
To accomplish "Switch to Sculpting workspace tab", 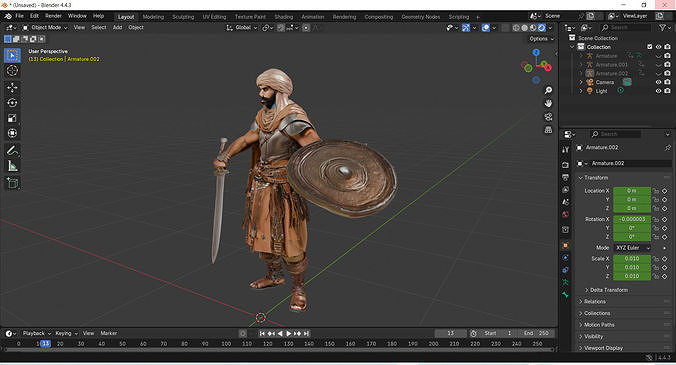I will pos(183,17).
